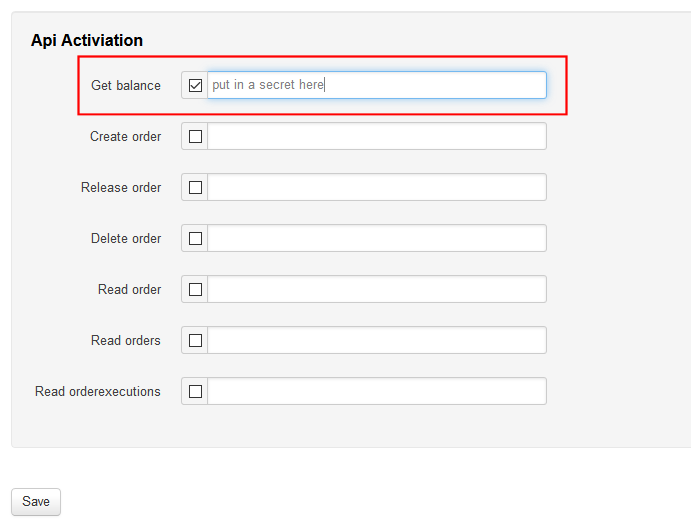Toggle the Read order checkbox

(x=195, y=290)
